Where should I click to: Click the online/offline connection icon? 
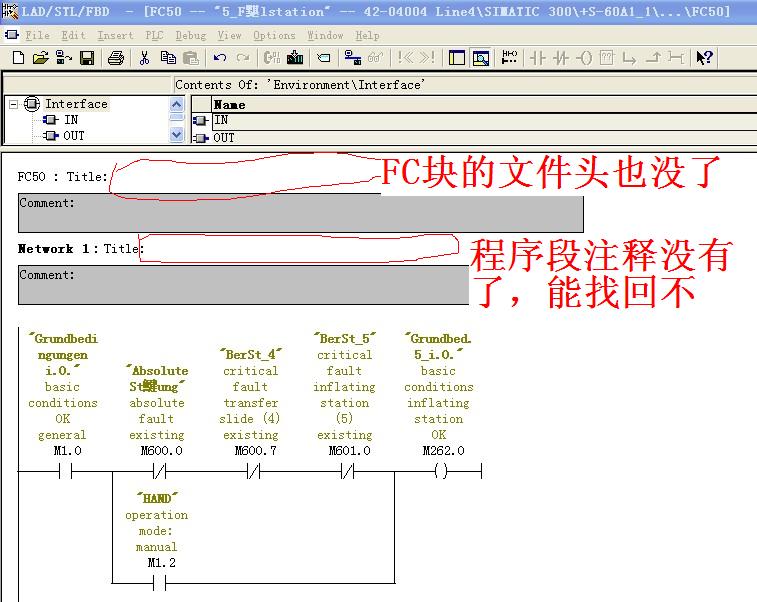point(353,58)
